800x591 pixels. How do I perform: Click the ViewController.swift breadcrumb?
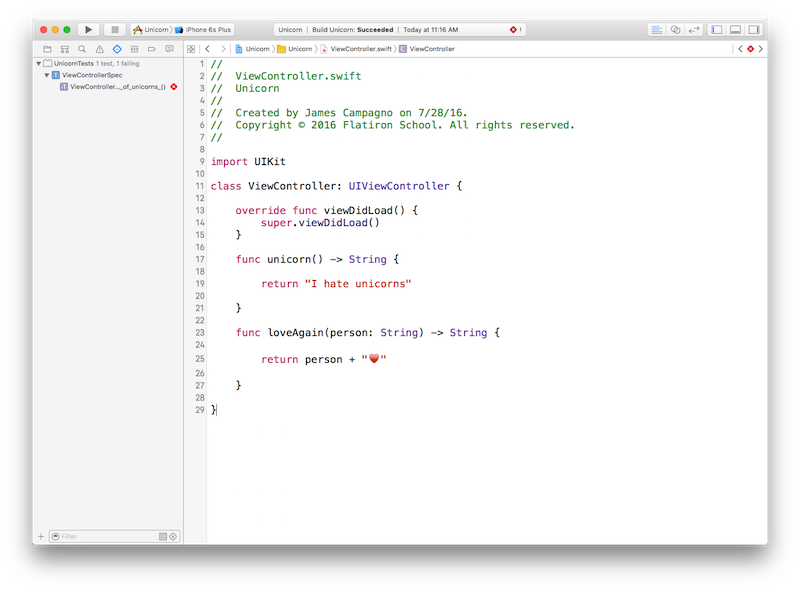click(x=356, y=49)
